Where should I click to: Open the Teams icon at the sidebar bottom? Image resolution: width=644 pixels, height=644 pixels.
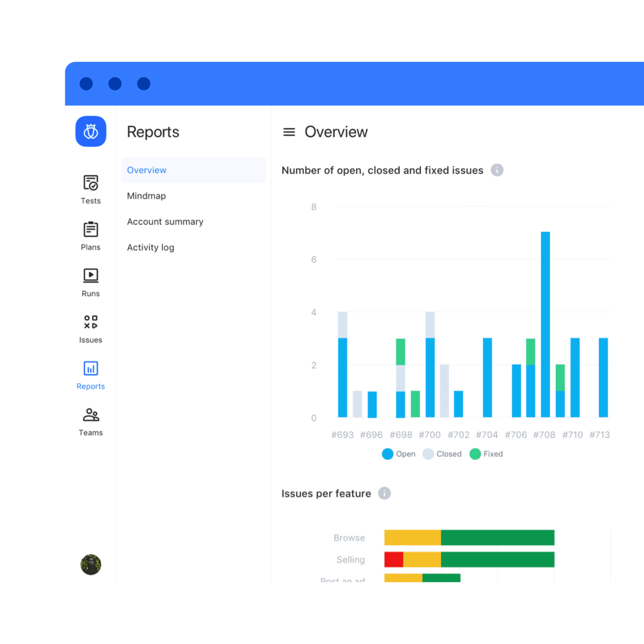click(x=91, y=414)
